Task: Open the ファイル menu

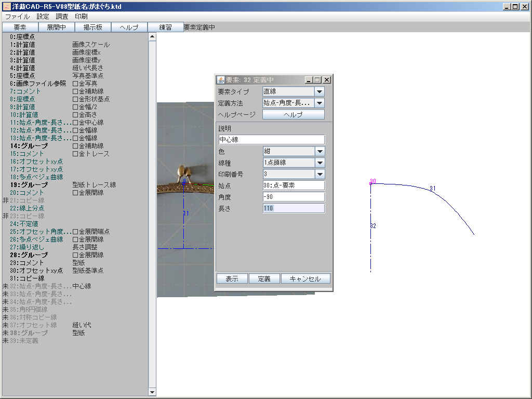Action: pyautogui.click(x=17, y=16)
